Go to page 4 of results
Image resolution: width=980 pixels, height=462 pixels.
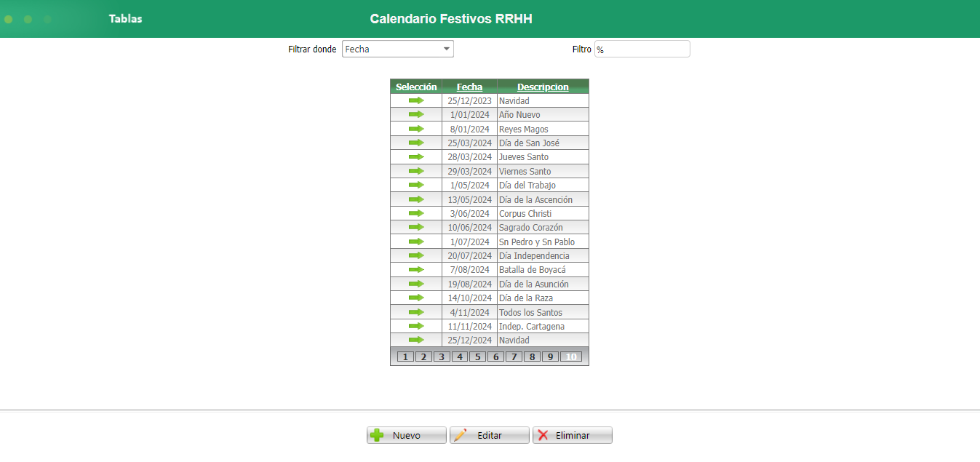click(x=460, y=357)
